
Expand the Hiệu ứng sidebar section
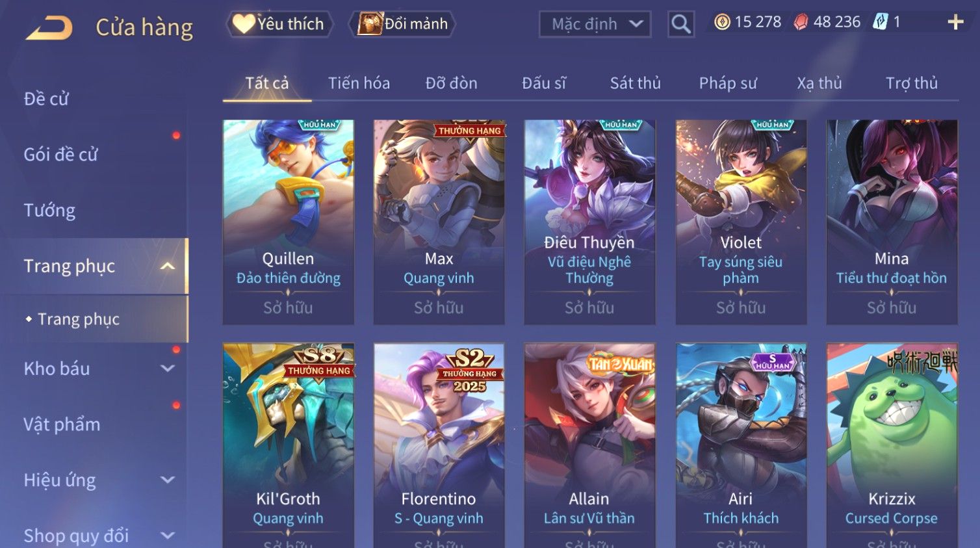point(167,480)
